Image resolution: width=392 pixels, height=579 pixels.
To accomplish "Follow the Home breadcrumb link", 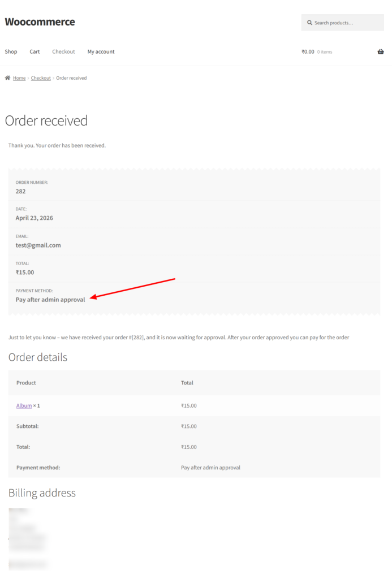I will (19, 78).
